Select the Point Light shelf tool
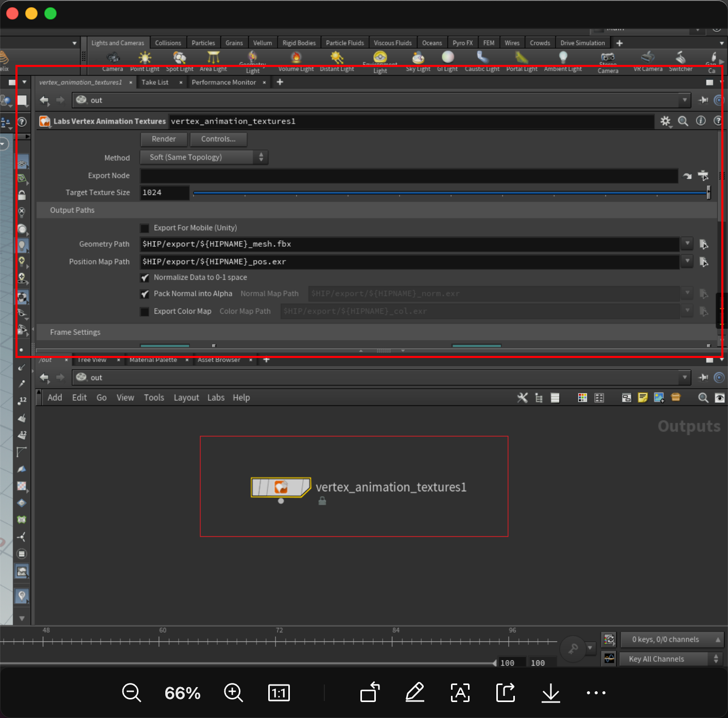The width and height of the screenshot is (728, 718). pyautogui.click(x=145, y=62)
